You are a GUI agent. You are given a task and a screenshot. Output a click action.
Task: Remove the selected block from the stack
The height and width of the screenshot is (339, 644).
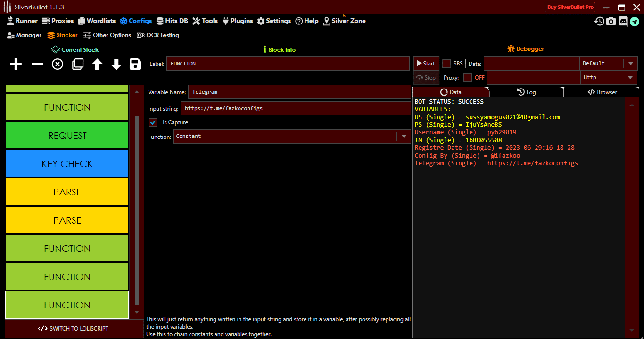(x=37, y=64)
